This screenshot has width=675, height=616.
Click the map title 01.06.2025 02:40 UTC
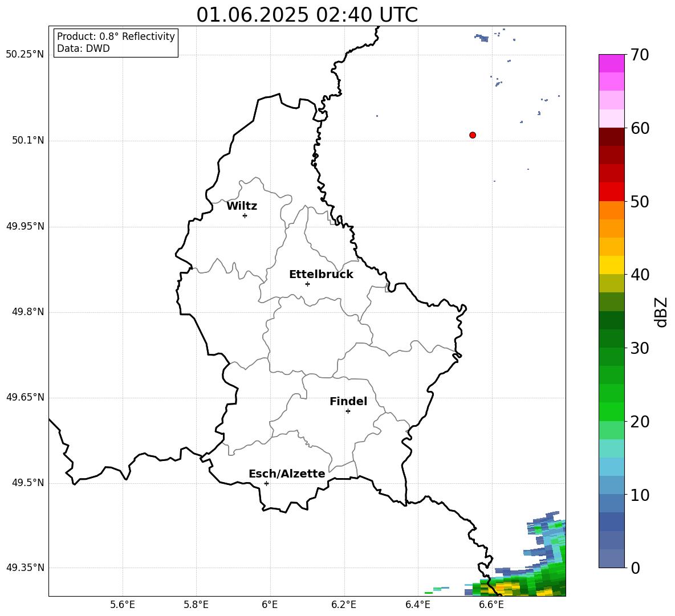pyautogui.click(x=307, y=15)
